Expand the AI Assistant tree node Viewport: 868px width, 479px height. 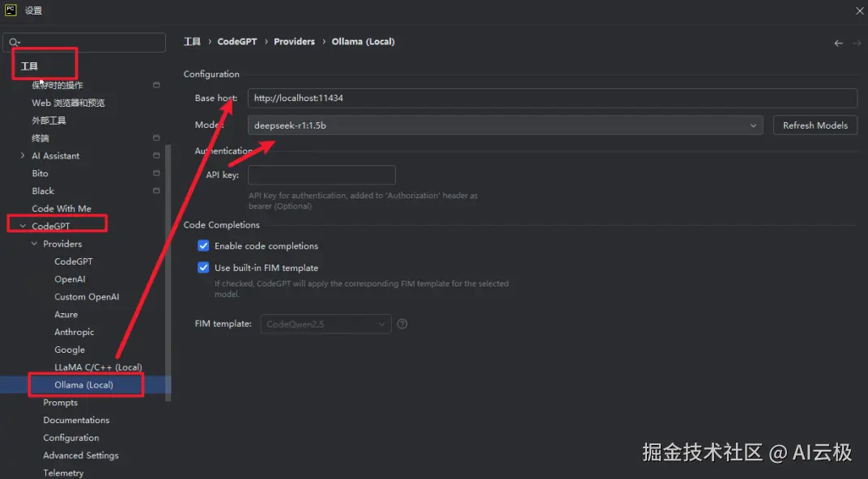tap(22, 155)
